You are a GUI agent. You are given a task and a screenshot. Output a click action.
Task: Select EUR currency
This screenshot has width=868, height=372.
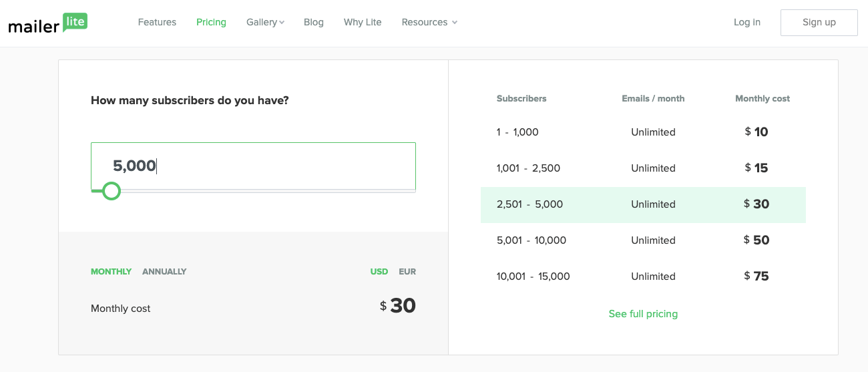(x=407, y=271)
